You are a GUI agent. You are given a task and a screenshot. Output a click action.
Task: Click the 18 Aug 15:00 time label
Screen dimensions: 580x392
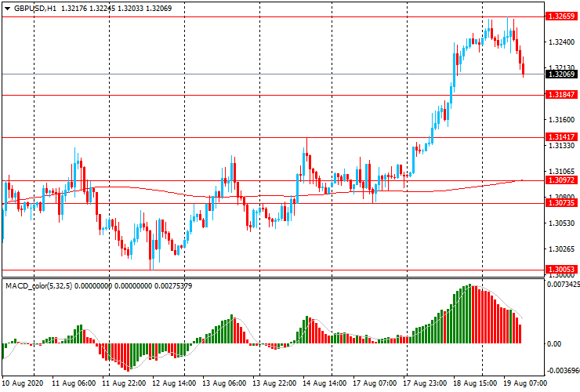(475, 383)
